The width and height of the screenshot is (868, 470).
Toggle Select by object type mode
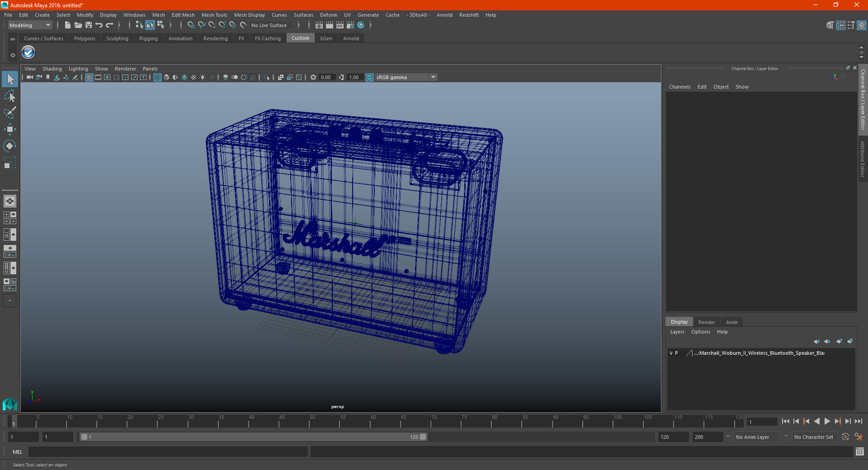[150, 25]
